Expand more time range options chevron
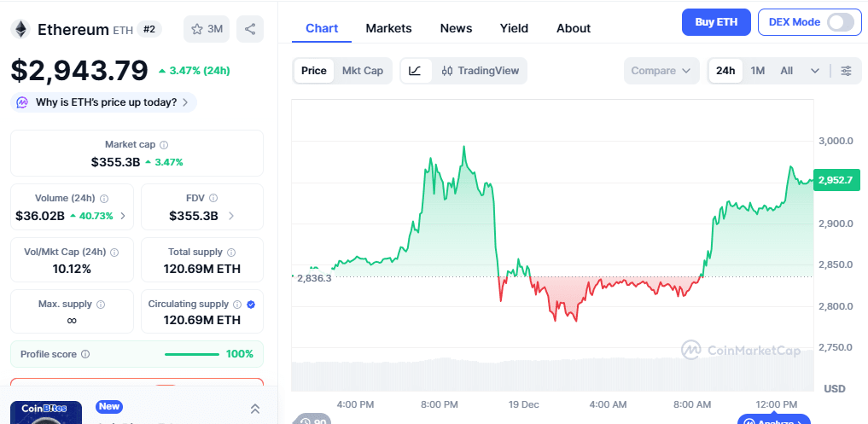The height and width of the screenshot is (424, 868). [x=815, y=71]
